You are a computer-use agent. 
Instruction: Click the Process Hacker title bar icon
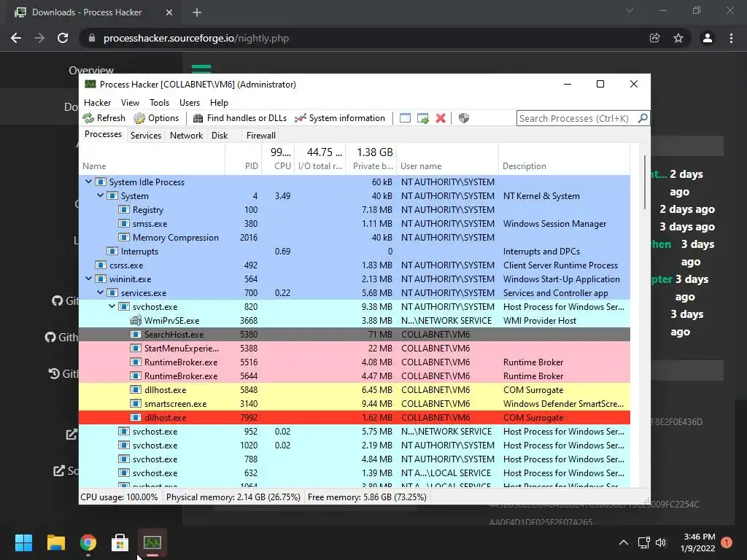(x=90, y=85)
